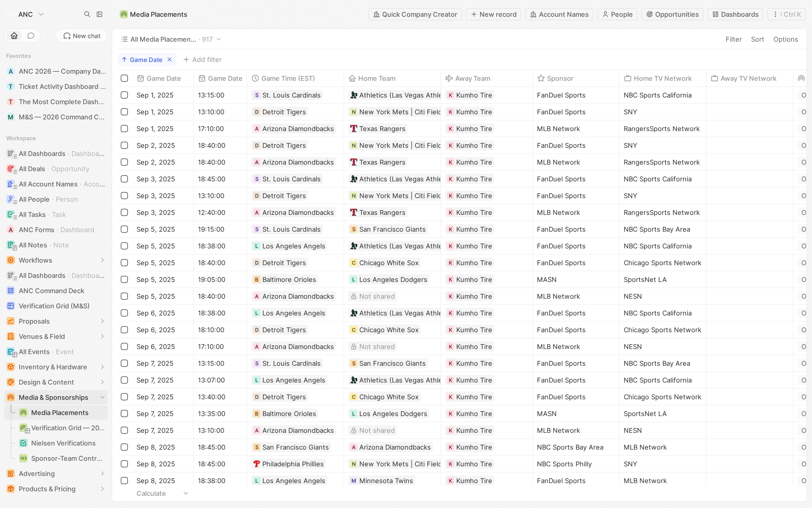Open the Filter menu

point(734,39)
